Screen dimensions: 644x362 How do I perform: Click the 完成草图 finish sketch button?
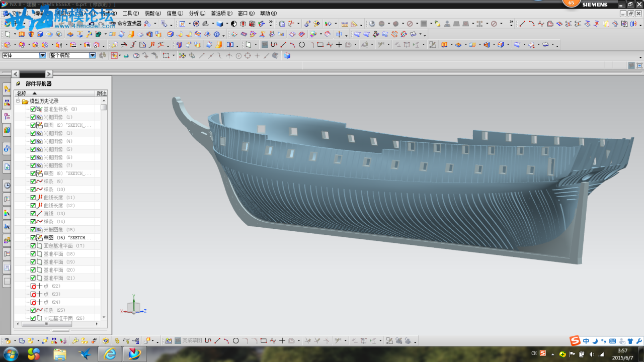188,341
